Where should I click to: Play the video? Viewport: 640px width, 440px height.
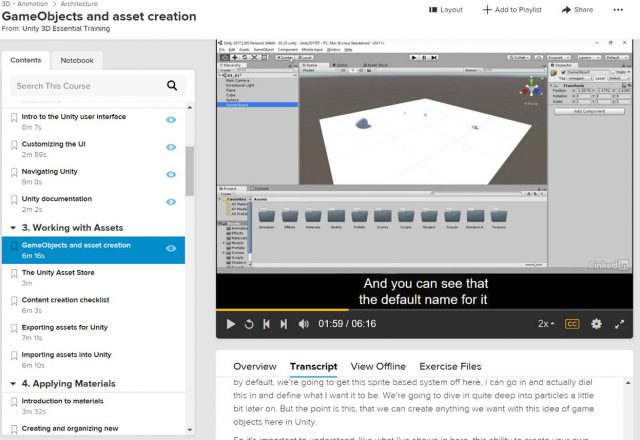pos(231,324)
